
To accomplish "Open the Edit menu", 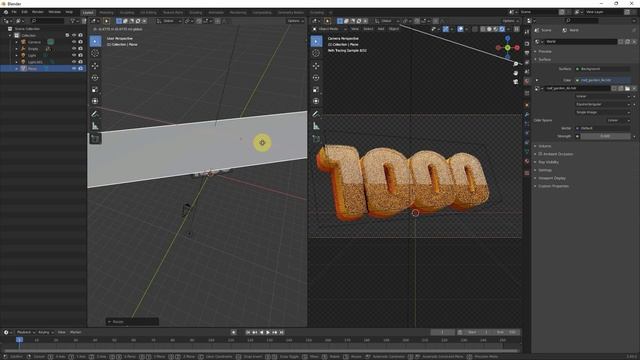I will point(24,12).
